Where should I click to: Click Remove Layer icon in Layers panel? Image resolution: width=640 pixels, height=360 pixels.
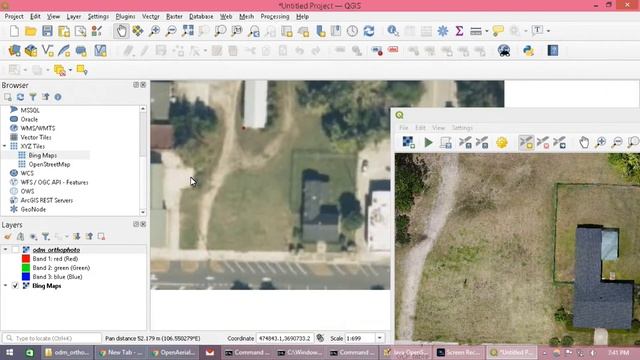(x=101, y=236)
